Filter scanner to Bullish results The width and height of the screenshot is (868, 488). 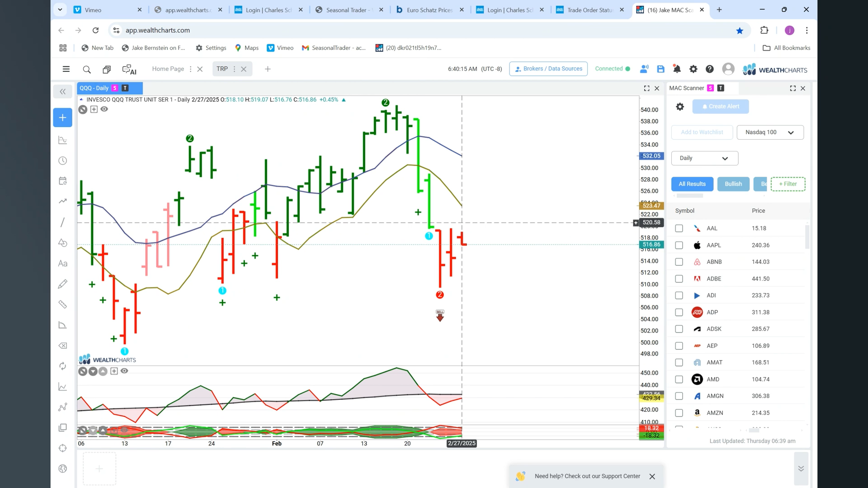(x=733, y=184)
